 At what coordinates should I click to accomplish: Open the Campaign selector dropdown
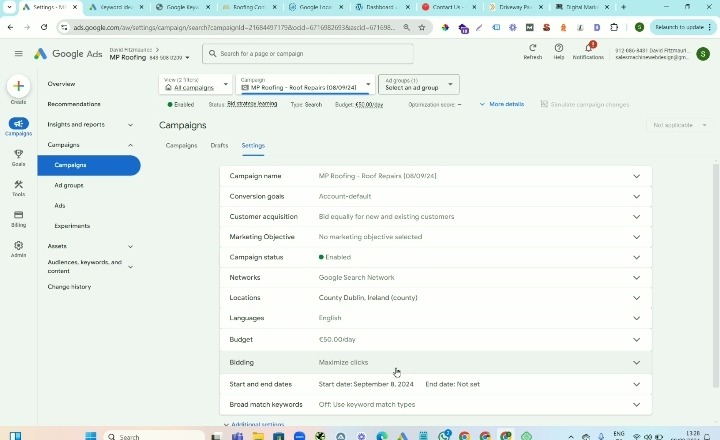(305, 85)
